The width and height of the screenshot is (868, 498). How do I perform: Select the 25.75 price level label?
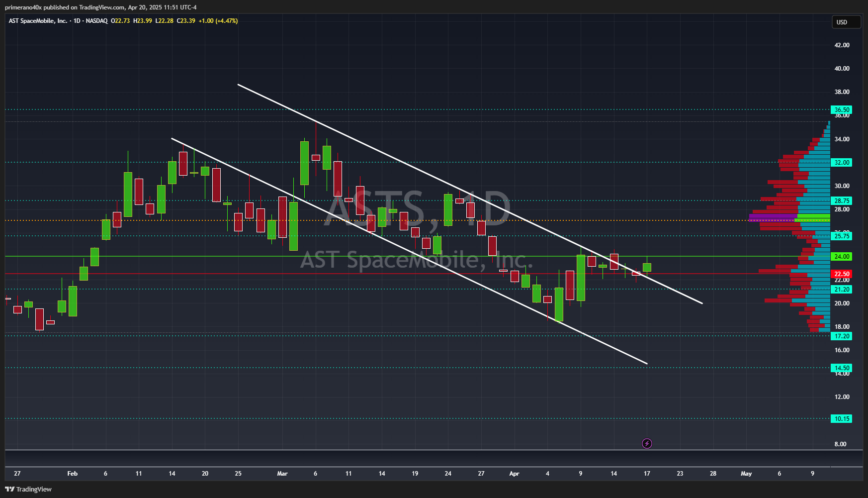tap(842, 236)
